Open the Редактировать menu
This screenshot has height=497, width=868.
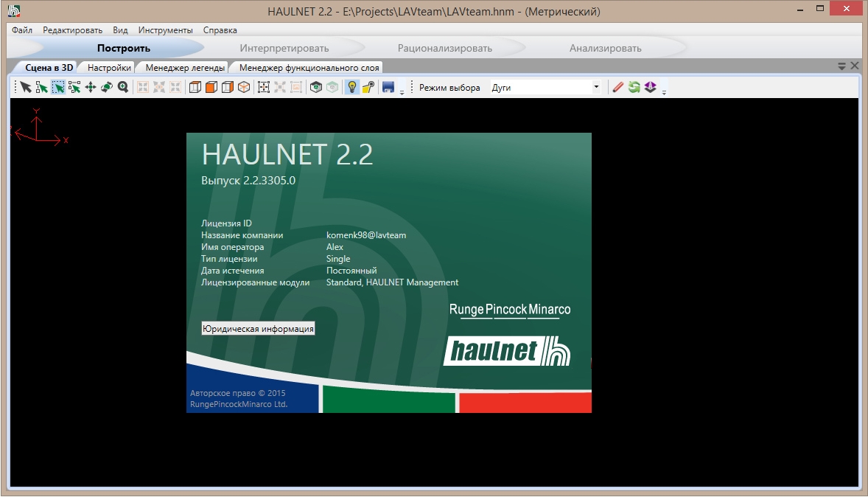click(72, 30)
